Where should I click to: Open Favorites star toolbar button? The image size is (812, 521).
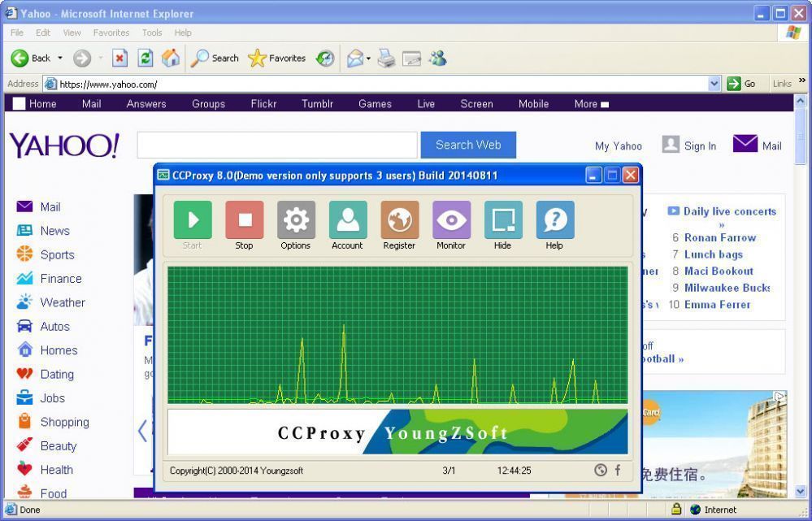(x=277, y=58)
